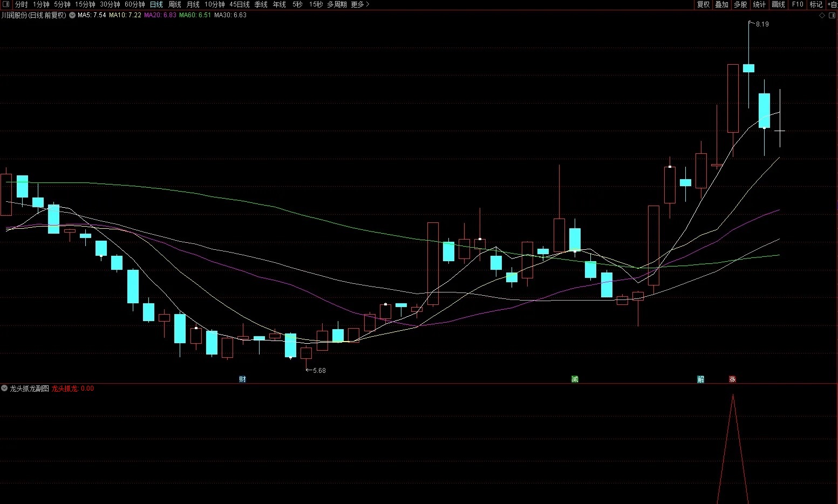This screenshot has height=504, width=838.
Task: Click the 龙头抓龙副图 indicator name
Action: (x=30, y=389)
